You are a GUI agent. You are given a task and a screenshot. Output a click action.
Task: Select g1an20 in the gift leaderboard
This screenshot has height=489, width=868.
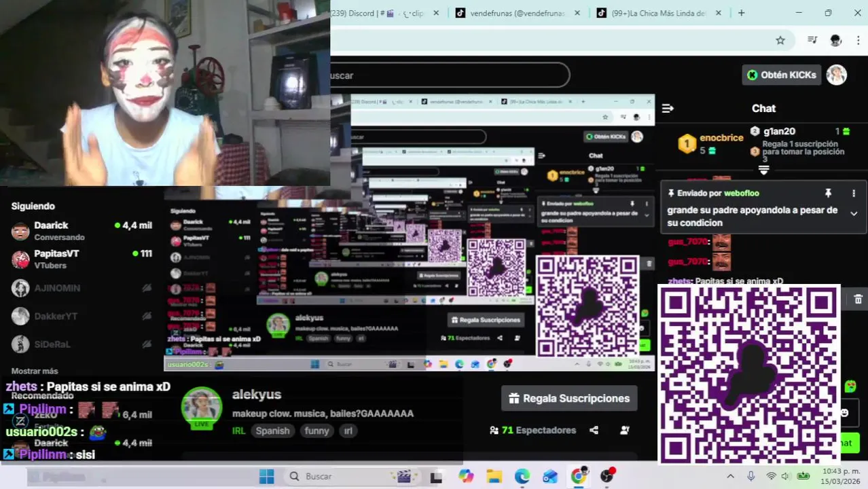tap(779, 131)
